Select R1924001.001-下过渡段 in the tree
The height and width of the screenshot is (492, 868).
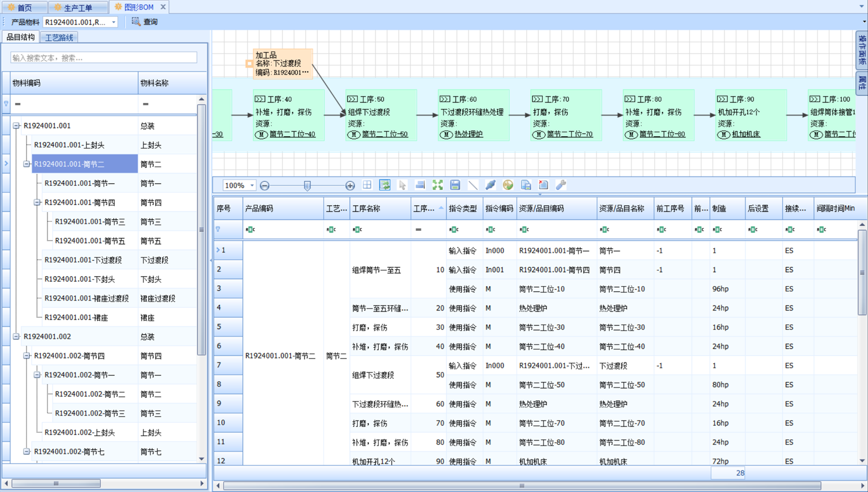pyautogui.click(x=83, y=260)
